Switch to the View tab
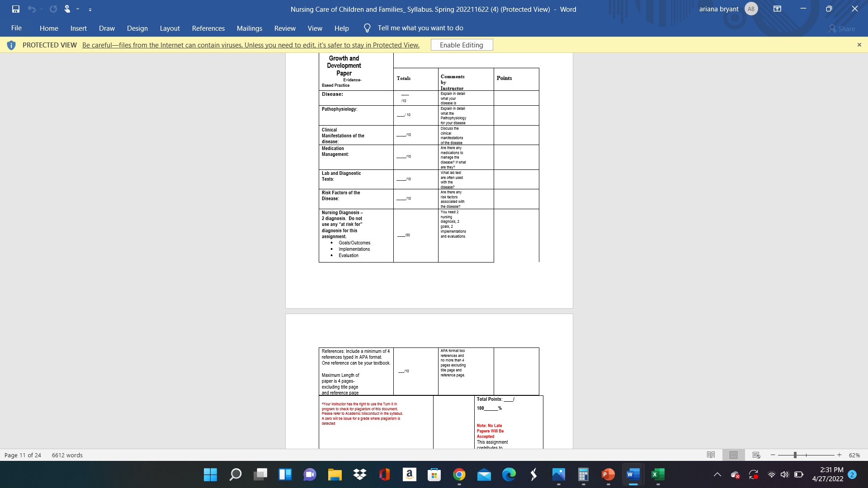 click(x=315, y=28)
